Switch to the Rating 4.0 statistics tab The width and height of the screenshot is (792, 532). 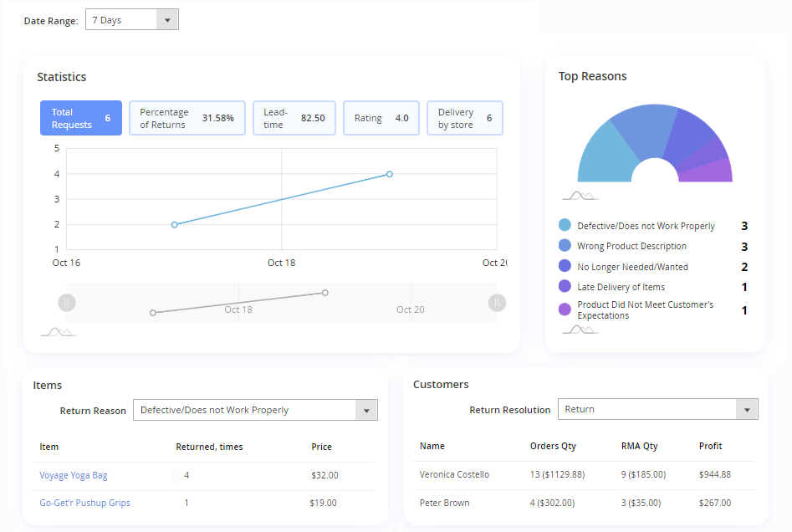[381, 118]
